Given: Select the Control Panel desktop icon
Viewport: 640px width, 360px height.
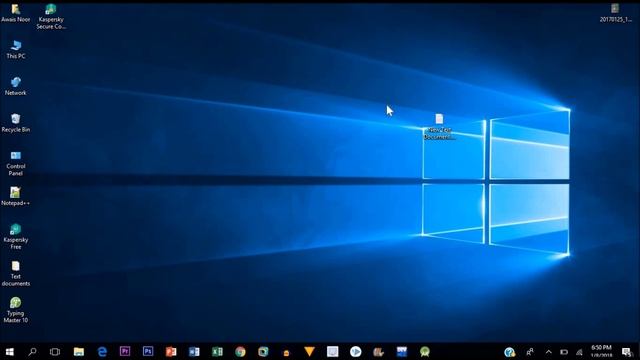Looking at the screenshot, I should 16,163.
